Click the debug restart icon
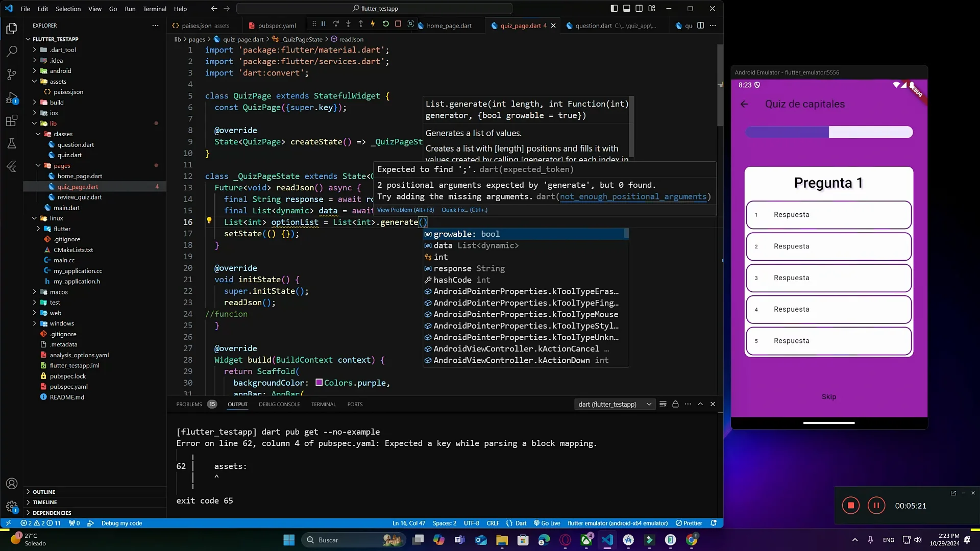Viewport: 980px width, 551px height. [385, 24]
